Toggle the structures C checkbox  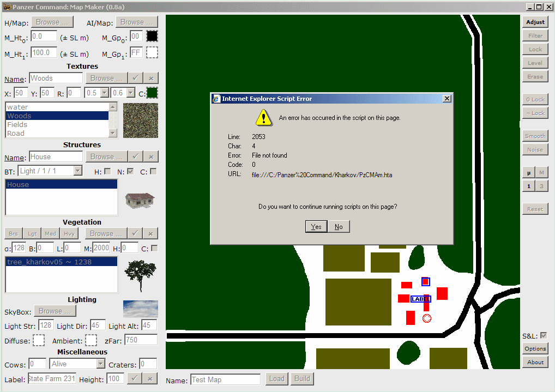pos(153,171)
